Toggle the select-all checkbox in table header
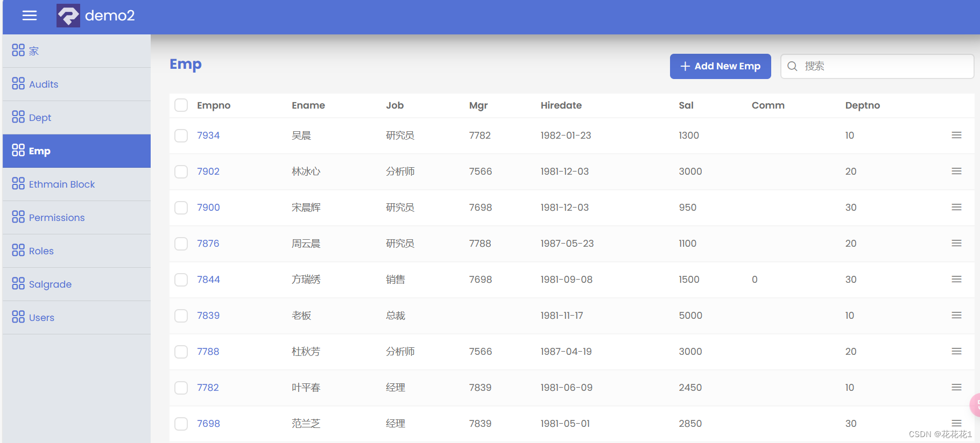This screenshot has width=980, height=443. click(x=181, y=105)
